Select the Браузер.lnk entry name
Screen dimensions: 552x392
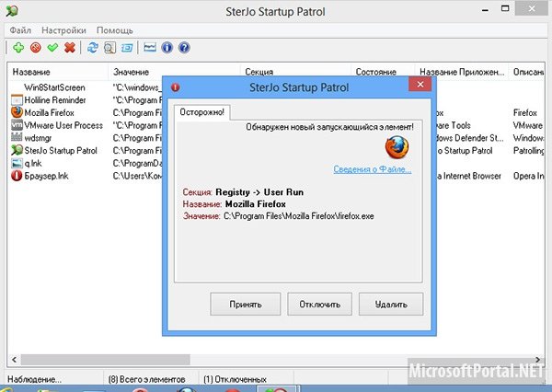(x=46, y=176)
